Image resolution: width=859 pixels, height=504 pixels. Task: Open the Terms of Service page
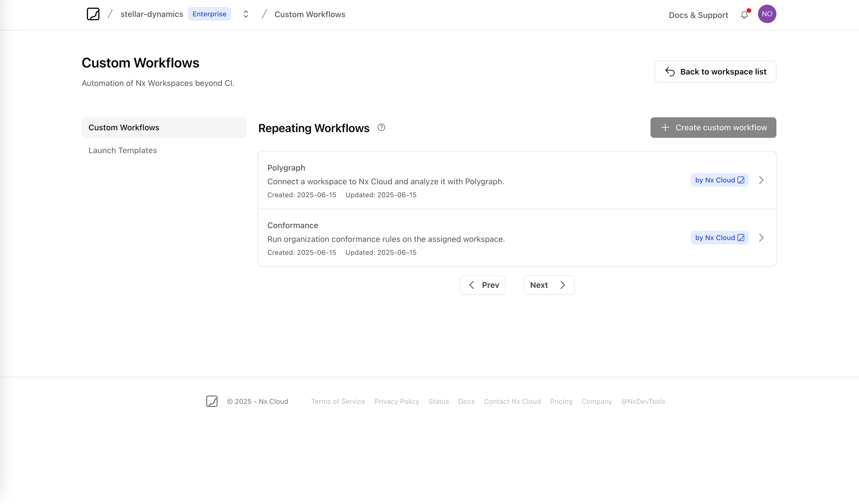[338, 401]
